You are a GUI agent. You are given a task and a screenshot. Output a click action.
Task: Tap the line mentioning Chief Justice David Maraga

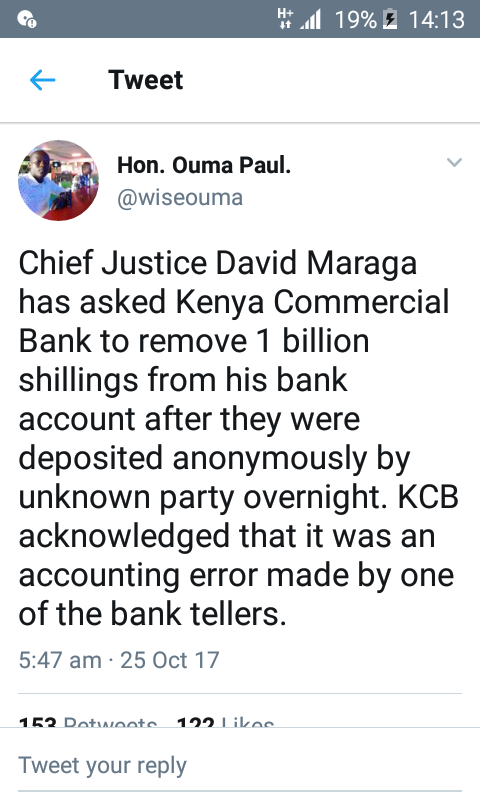click(x=218, y=265)
